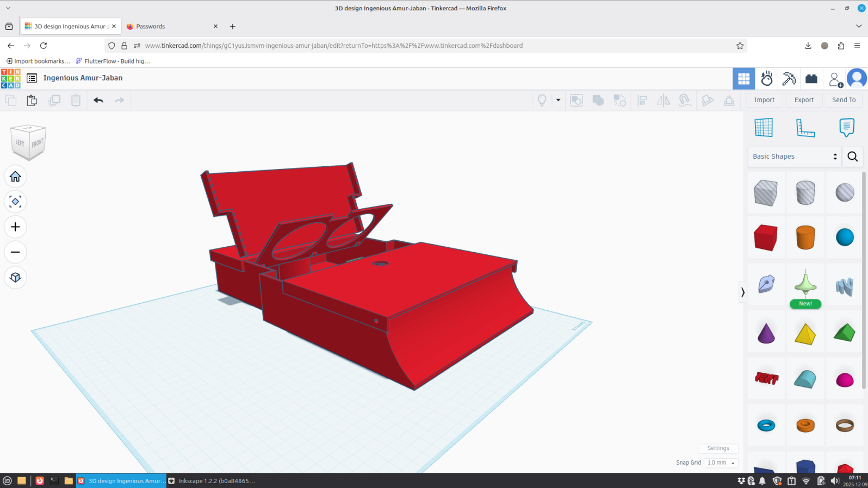This screenshot has width=868, height=488.
Task: Pick the red Box shape
Action: coord(765,238)
